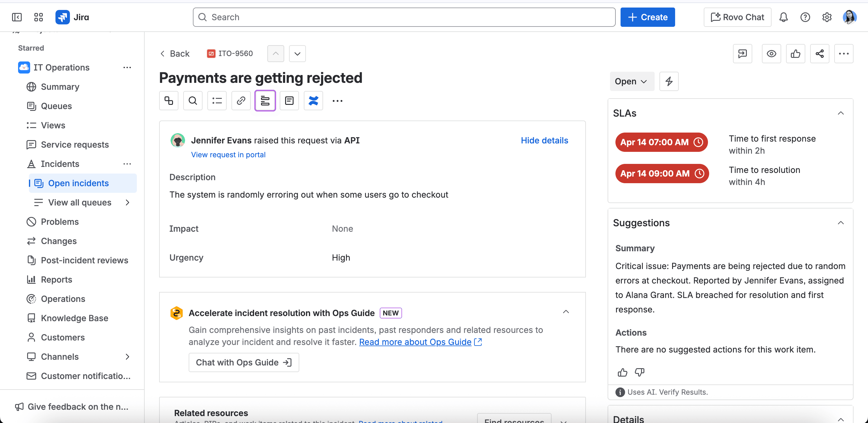Viewport: 868px width, 423px height.
Task: Collapse the sidebar with the panel toggle
Action: point(17,17)
